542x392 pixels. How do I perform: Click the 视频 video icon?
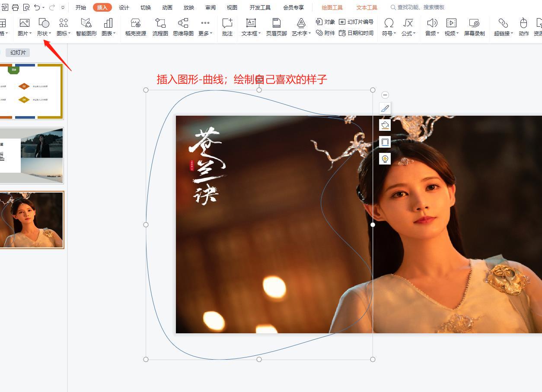[x=451, y=23]
